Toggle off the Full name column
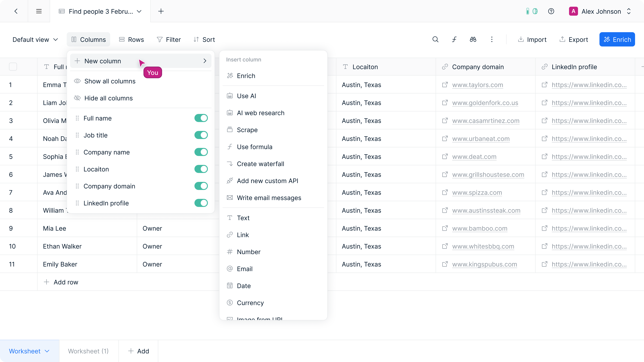Viewport: 644px width, 362px height. click(201, 118)
